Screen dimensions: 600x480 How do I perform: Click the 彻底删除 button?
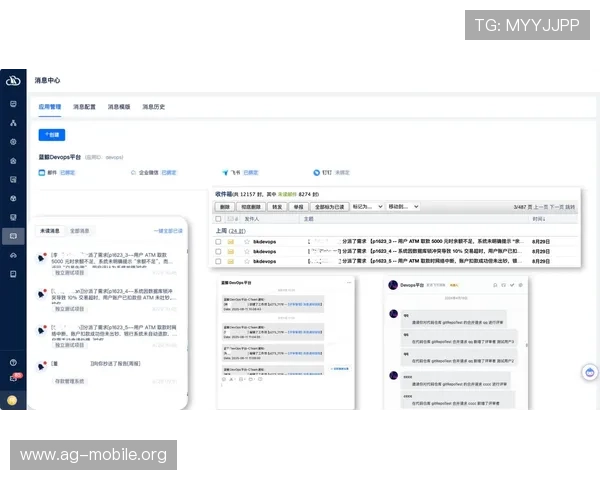click(251, 207)
